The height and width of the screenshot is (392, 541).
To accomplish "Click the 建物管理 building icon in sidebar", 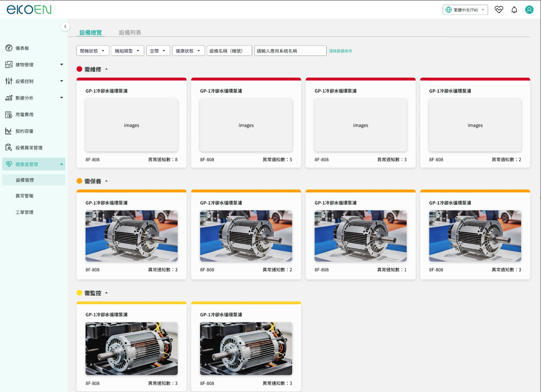I will coord(9,65).
